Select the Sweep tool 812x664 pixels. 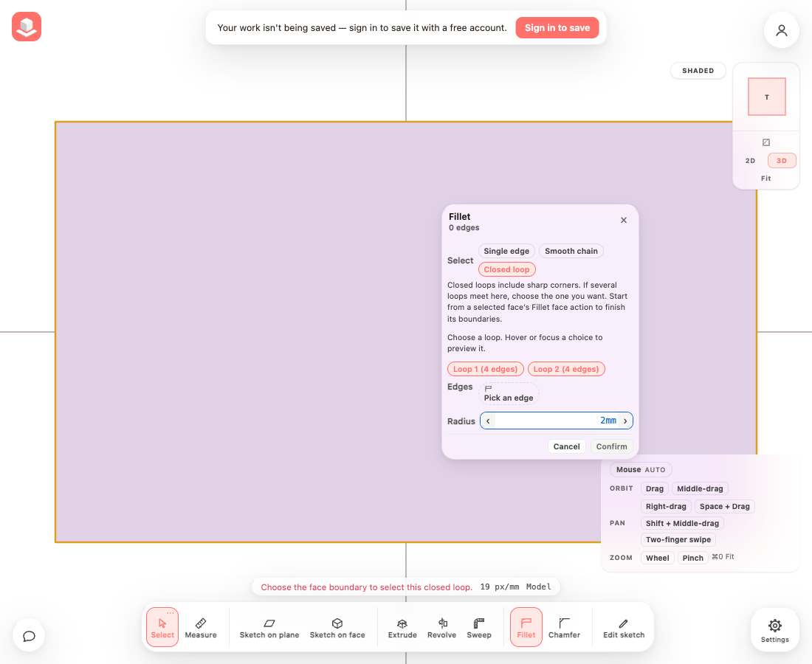(479, 627)
